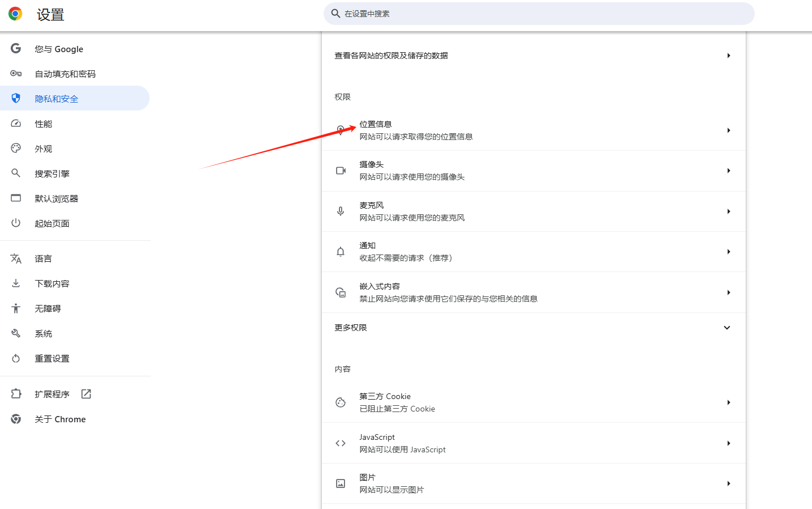Viewport: 812px width, 509px height.
Task: Click the text 网站可以显示图片
Action: tap(392, 490)
